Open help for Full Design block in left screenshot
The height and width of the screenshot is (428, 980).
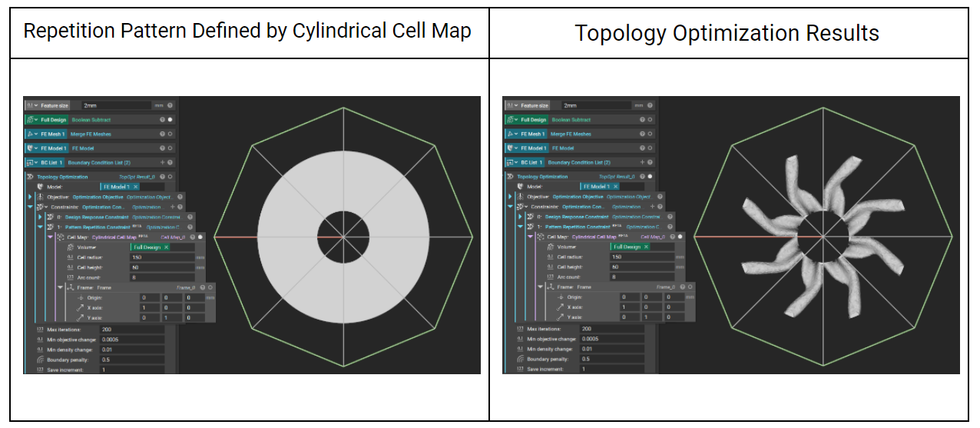point(162,120)
